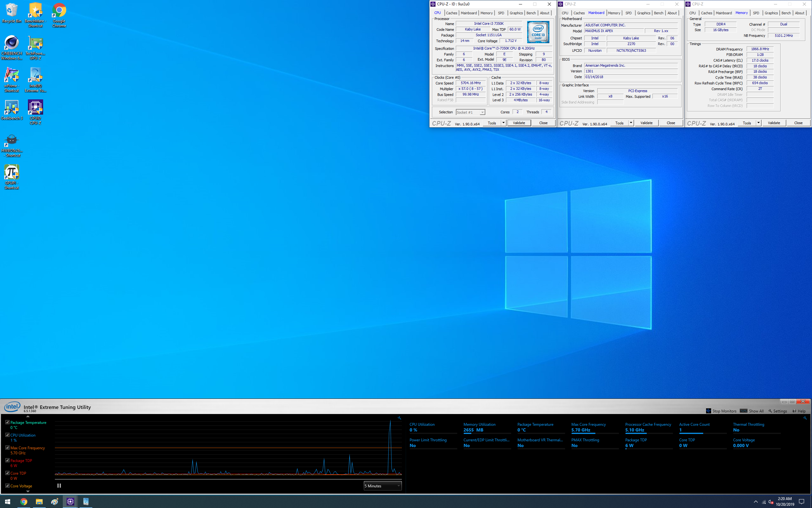Open Graphics tab in Mainboard CPU-Z window
Screen dimensions: 812x508
[x=644, y=13]
